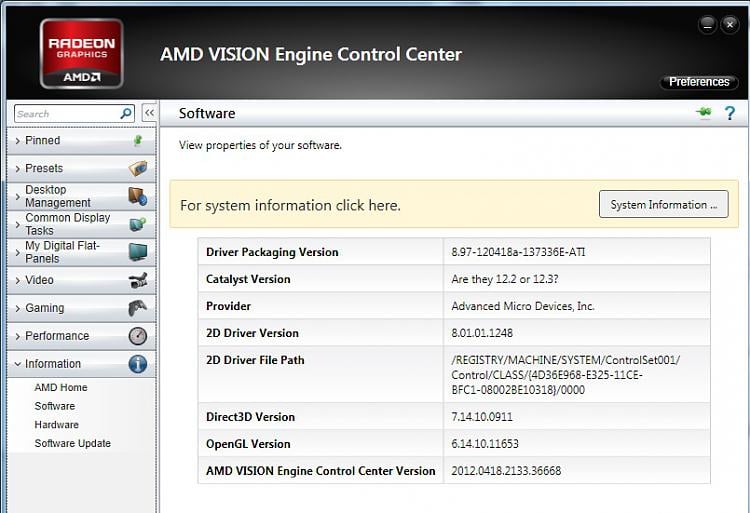The width and height of the screenshot is (750, 513).
Task: Click the Presets icon
Action: (138, 168)
